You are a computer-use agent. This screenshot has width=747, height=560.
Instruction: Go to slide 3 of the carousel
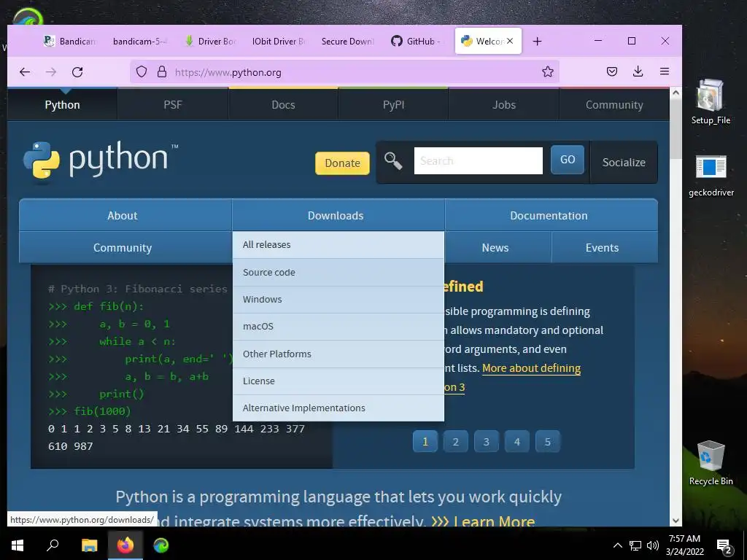(x=487, y=441)
